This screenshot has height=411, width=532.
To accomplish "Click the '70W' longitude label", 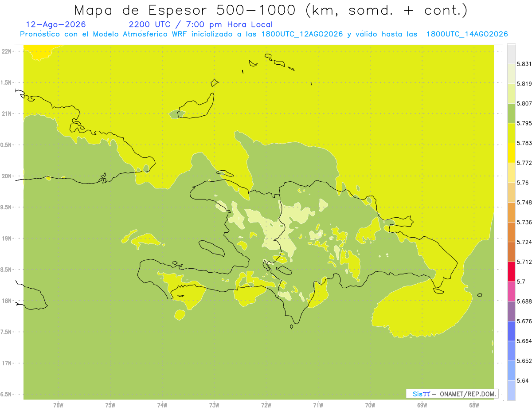I will pyautogui.click(x=370, y=405).
